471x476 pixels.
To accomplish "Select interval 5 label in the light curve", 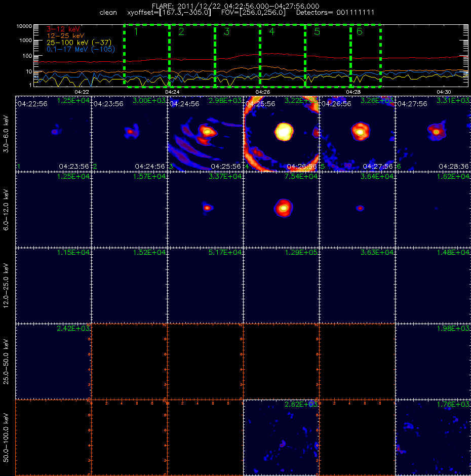I will coord(317,31).
